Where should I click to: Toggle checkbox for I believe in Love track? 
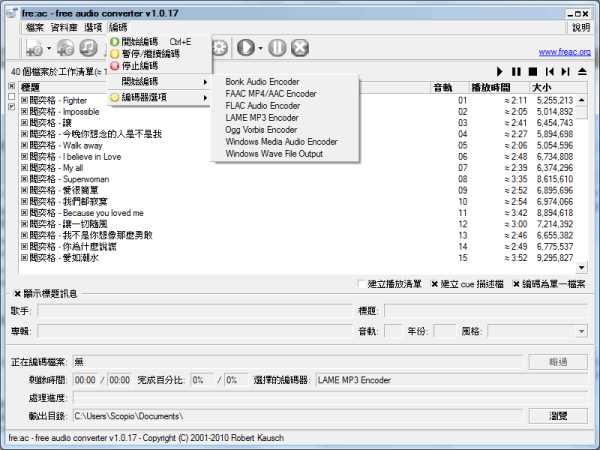pyautogui.click(x=24, y=157)
